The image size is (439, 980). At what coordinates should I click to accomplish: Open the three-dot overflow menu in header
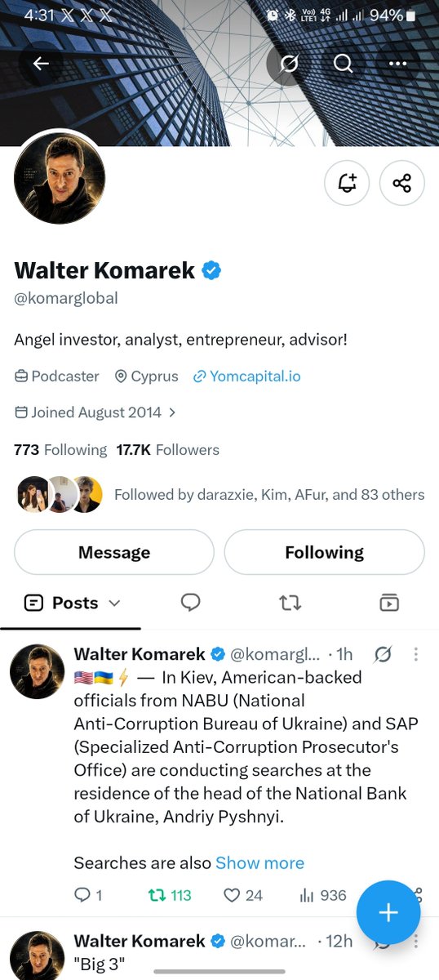(x=397, y=64)
